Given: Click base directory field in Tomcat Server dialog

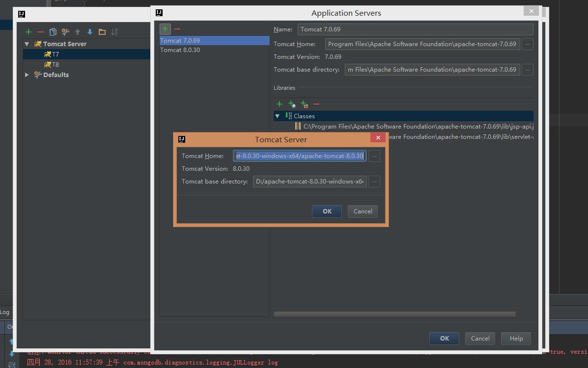Looking at the screenshot, I should [x=310, y=182].
